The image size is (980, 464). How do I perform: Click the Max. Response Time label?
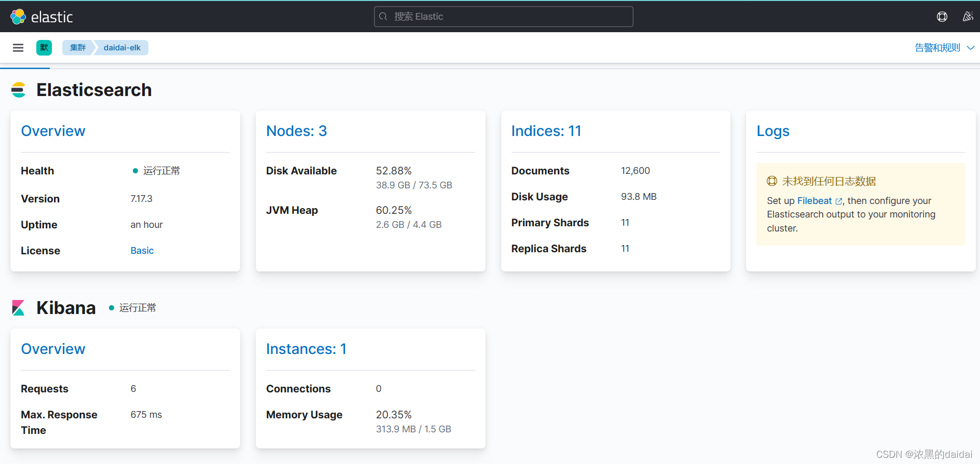point(59,422)
